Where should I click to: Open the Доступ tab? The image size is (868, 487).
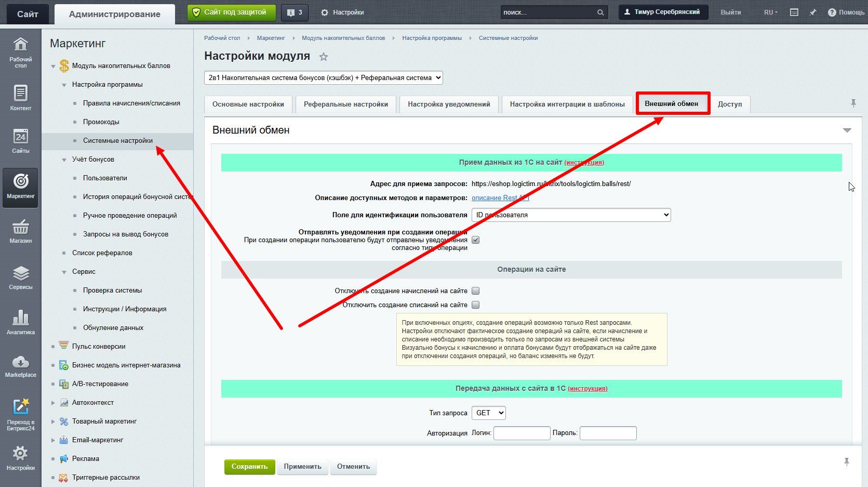[730, 104]
